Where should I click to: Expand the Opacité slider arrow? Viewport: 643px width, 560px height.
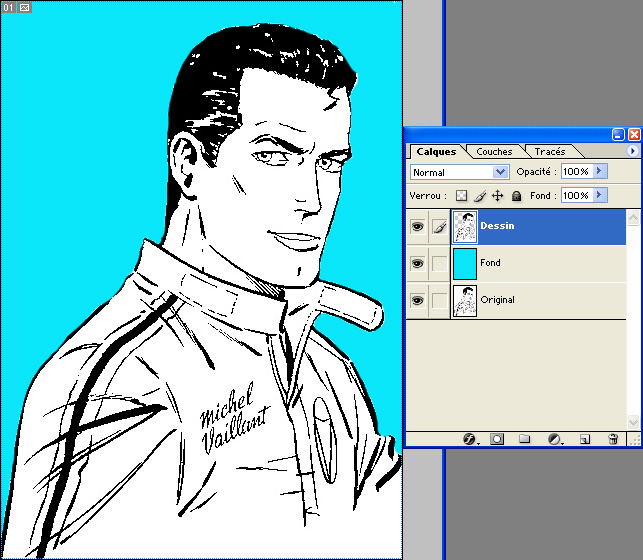[x=600, y=172]
